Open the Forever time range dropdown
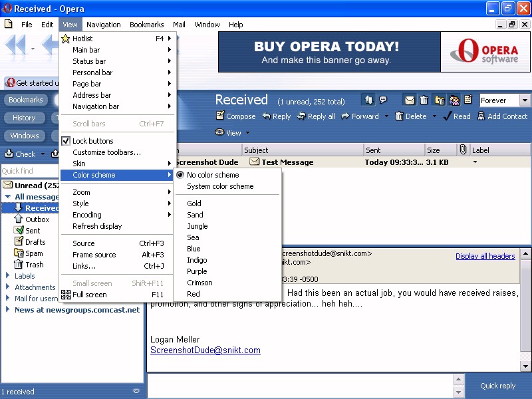The width and height of the screenshot is (532, 399). tap(525, 100)
